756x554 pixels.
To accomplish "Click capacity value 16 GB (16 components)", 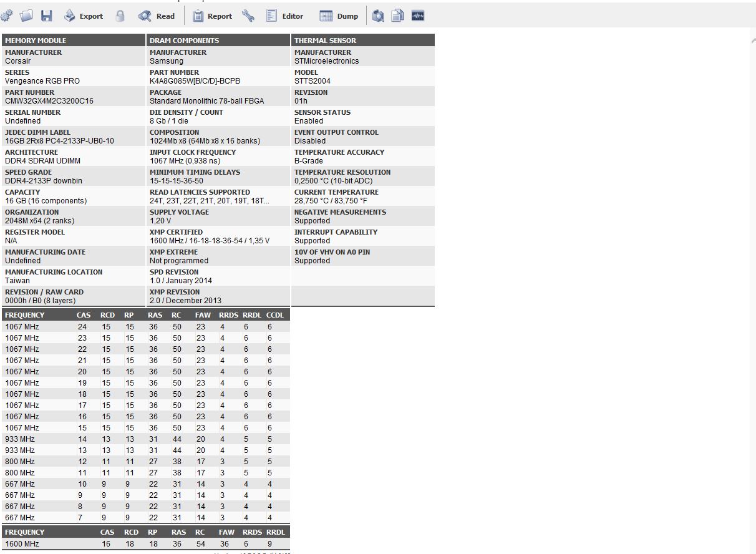I will (x=46, y=201).
